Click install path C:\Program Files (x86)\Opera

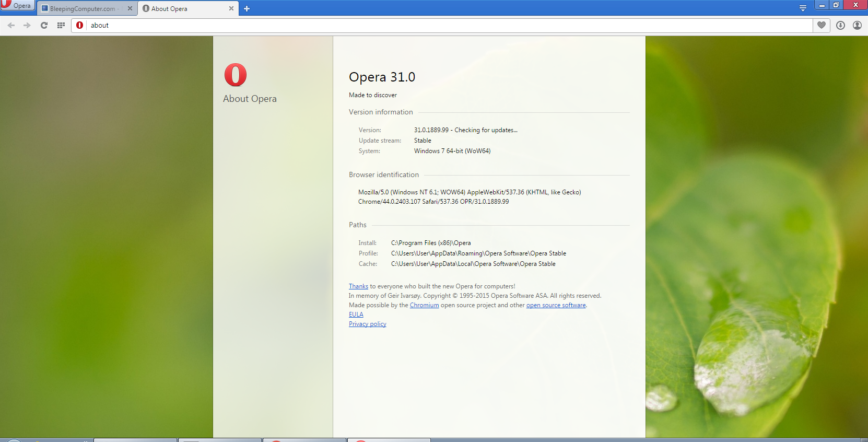pos(431,243)
